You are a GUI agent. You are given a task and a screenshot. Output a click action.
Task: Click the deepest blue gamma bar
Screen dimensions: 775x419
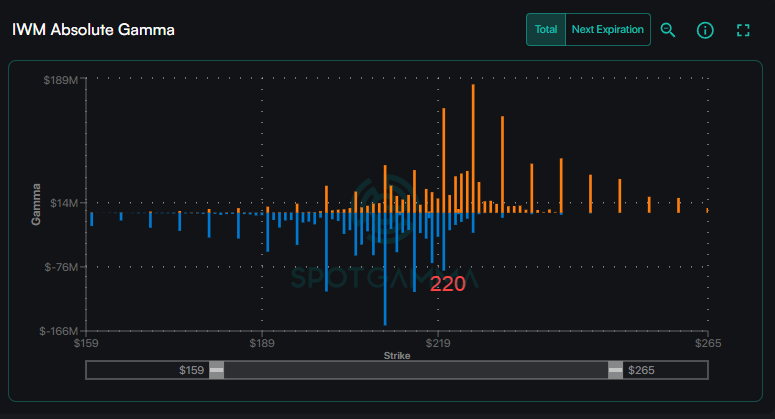(x=385, y=270)
